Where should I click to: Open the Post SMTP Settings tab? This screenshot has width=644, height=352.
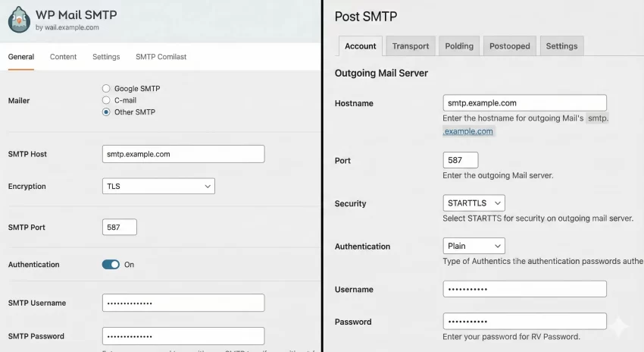(x=561, y=46)
